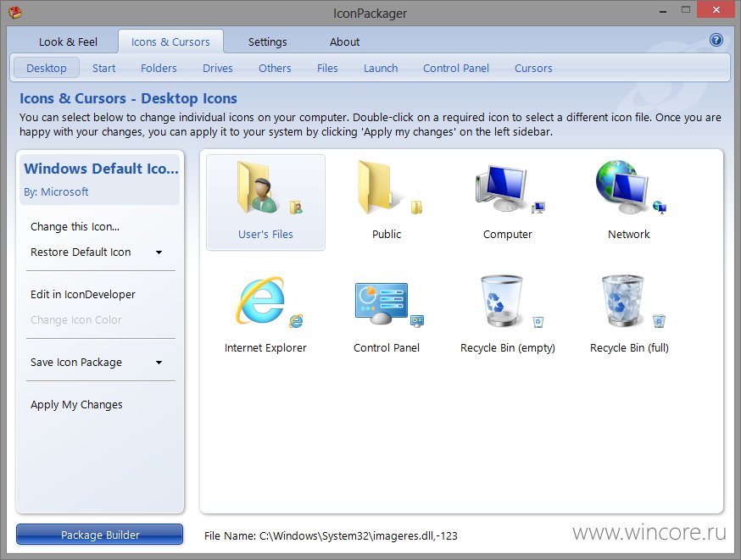Image resolution: width=741 pixels, height=560 pixels.
Task: Open the Folders sub-tab
Action: point(159,68)
